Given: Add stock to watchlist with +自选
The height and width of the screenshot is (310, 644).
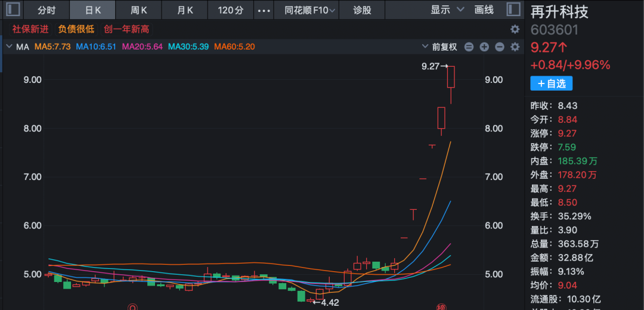Looking at the screenshot, I should pos(551,83).
